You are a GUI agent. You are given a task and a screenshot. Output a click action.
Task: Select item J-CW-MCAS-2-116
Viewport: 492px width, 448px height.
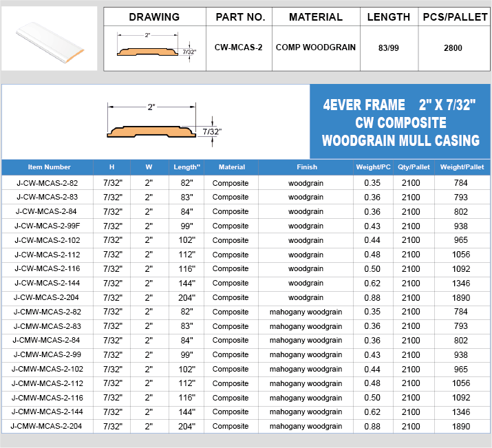click(x=47, y=268)
